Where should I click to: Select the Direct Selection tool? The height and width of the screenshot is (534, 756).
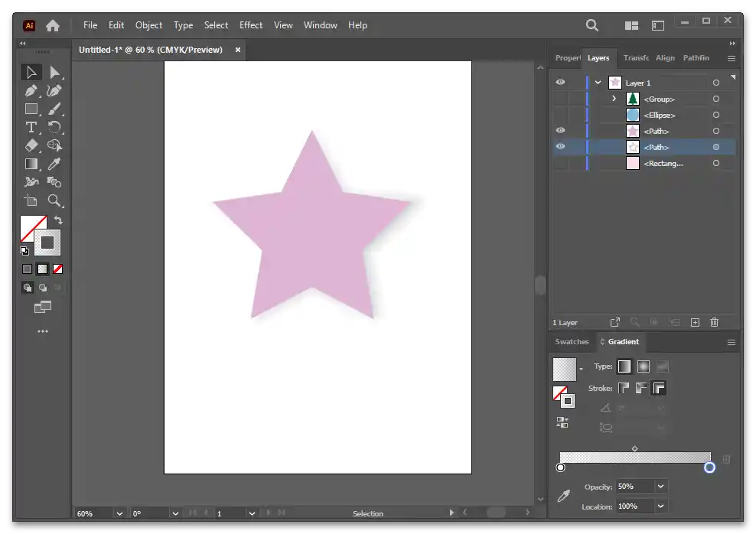[54, 73]
